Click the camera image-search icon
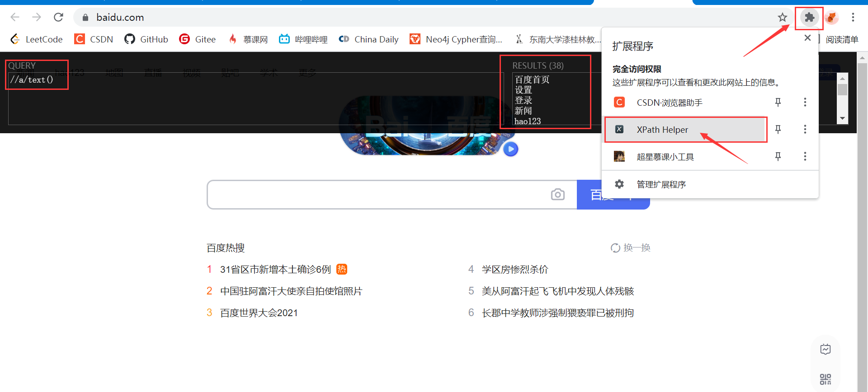The width and height of the screenshot is (868, 392). coord(558,195)
